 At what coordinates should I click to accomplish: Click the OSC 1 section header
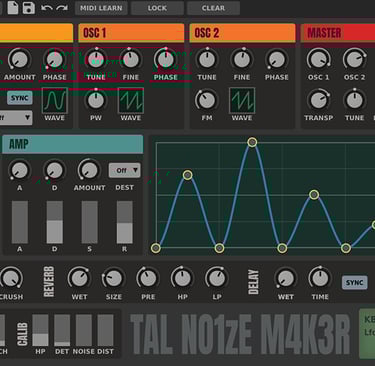[131, 33]
